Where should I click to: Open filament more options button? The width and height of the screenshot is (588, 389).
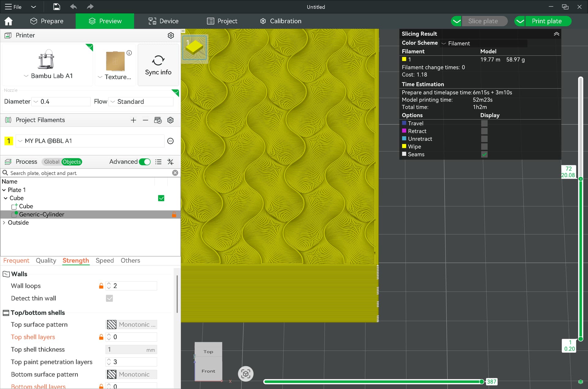[x=171, y=141]
